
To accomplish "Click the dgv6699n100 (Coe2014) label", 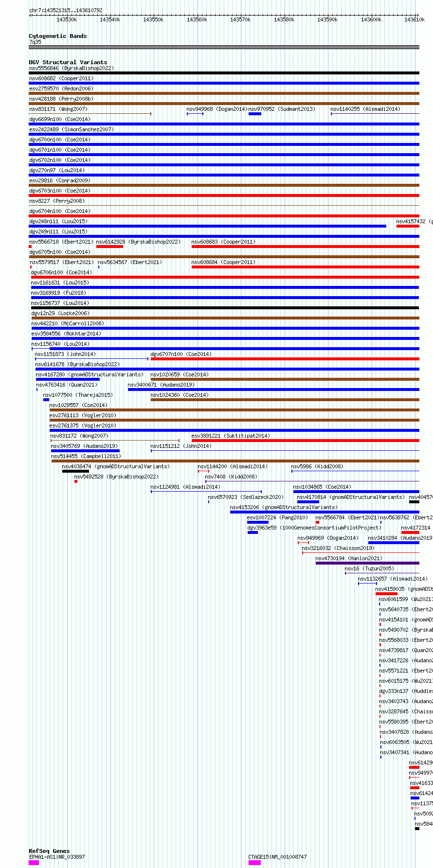I will coord(60,119).
